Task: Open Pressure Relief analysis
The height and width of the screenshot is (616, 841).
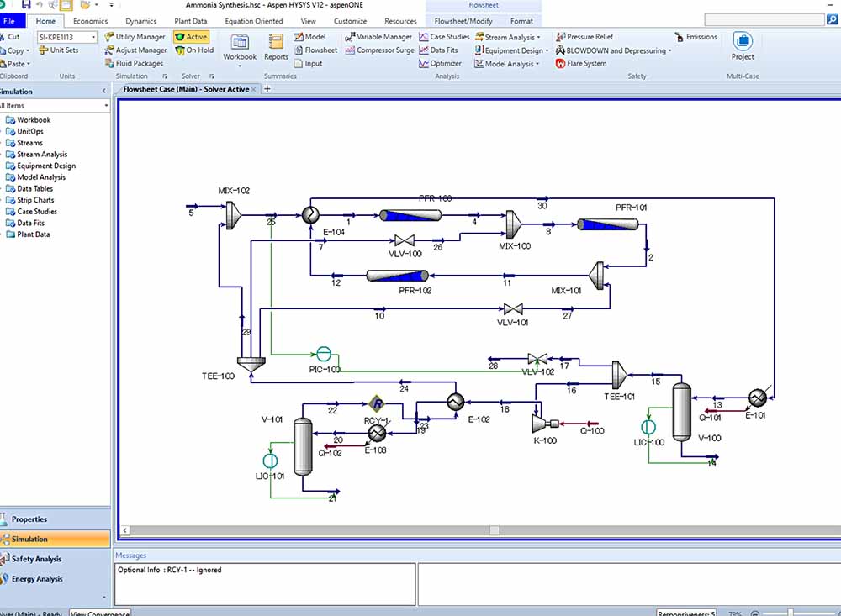Action: point(584,37)
